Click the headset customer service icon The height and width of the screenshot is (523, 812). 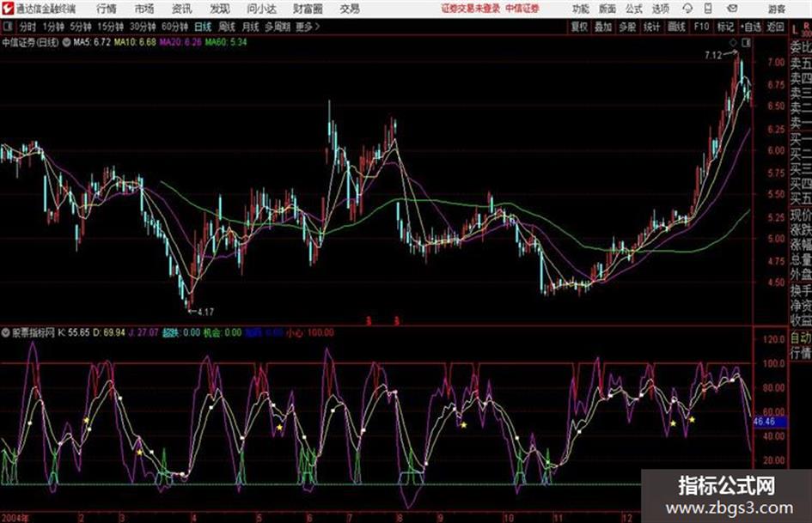coord(687,9)
